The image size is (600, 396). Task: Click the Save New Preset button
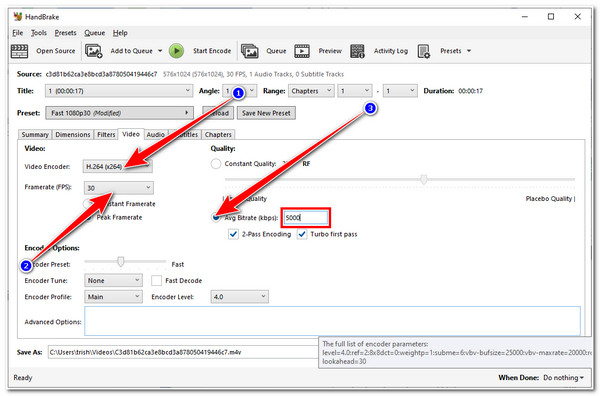(266, 113)
